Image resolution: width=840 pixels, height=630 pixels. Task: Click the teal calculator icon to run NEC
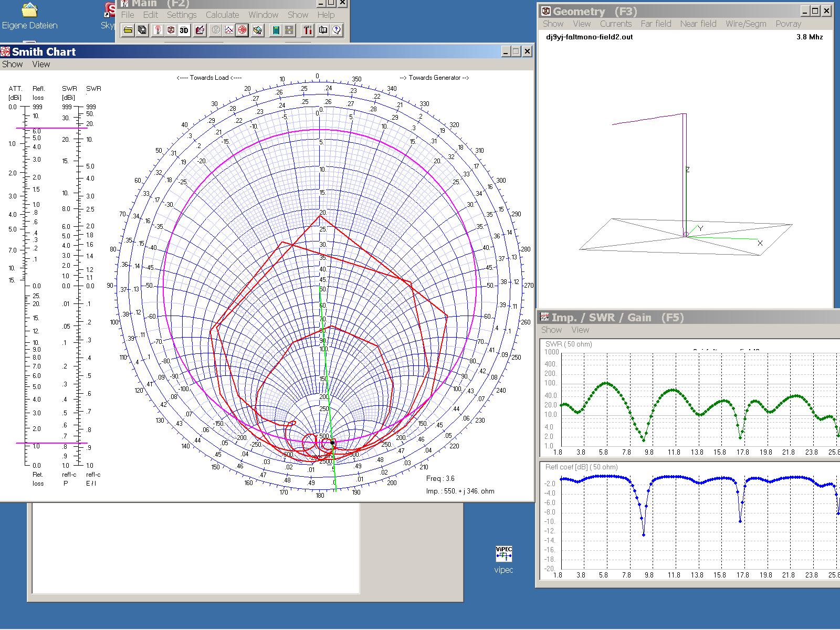[x=276, y=30]
